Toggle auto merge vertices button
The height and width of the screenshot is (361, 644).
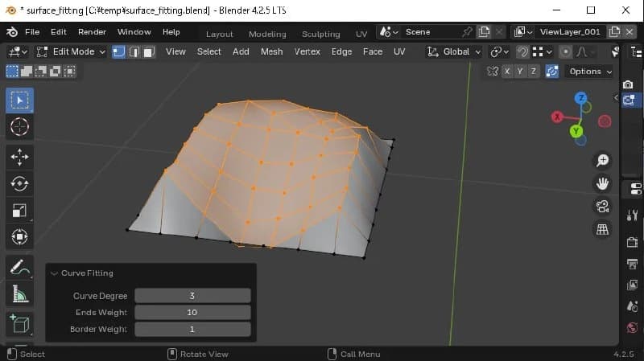[x=552, y=72]
